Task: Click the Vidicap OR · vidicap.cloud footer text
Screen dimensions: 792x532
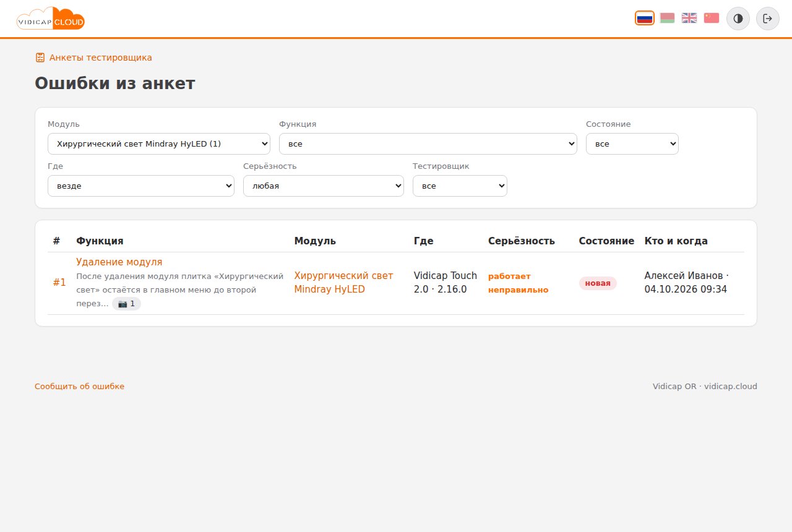Action: tap(705, 387)
